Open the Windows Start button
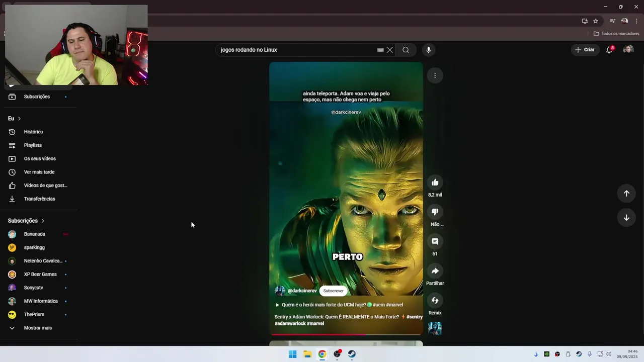Image resolution: width=644 pixels, height=362 pixels. [292, 354]
